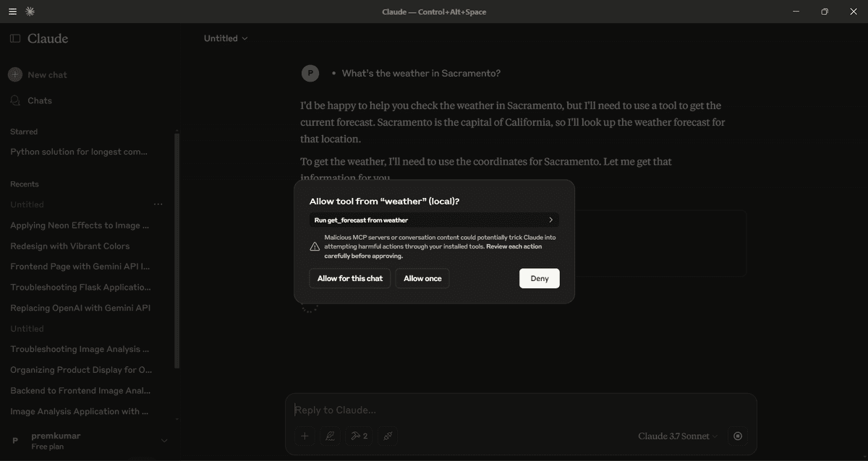Viewport: 868px width, 461px height.
Task: Deny the weather tool request
Action: coord(540,278)
